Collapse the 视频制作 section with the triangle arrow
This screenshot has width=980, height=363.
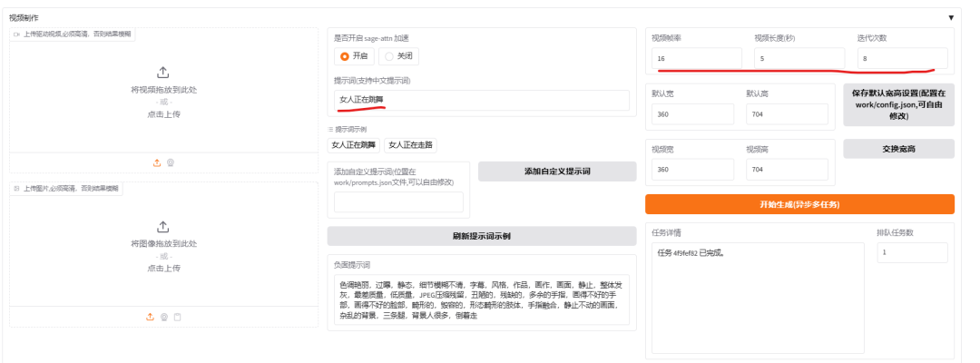click(x=951, y=18)
